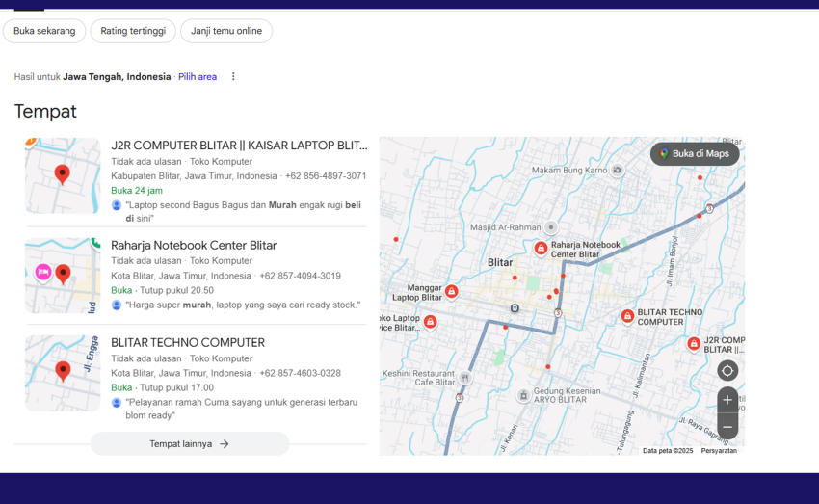Toggle the "Rating tertinggi" filter chip
The height and width of the screenshot is (504, 819).
(x=133, y=31)
